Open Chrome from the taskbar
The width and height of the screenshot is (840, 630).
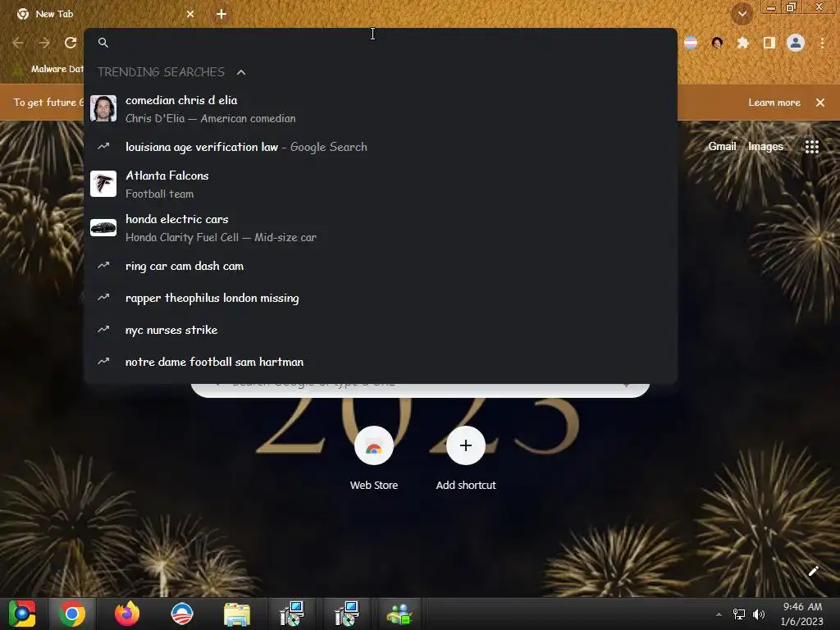(72, 614)
